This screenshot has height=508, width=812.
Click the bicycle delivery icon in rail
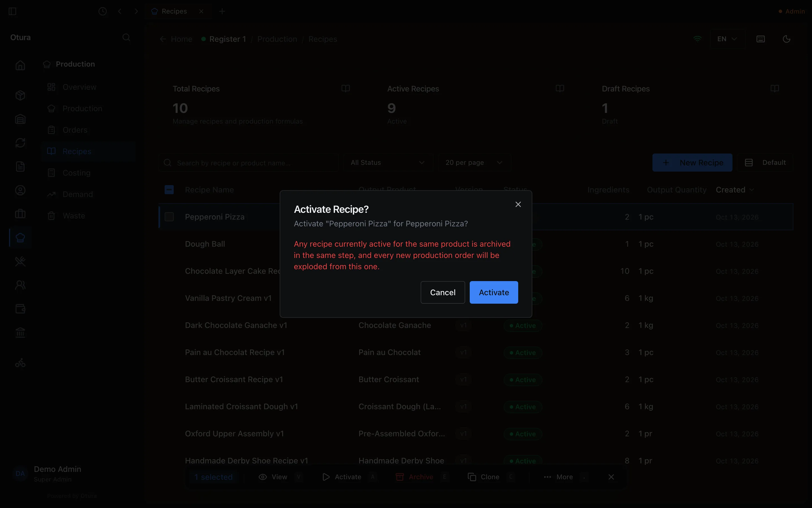(x=20, y=363)
